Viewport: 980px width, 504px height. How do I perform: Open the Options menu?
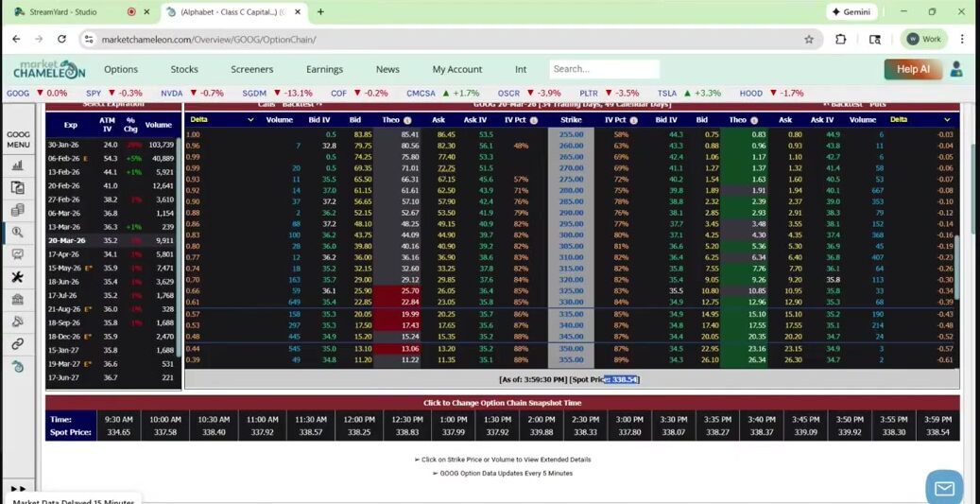[x=121, y=69]
